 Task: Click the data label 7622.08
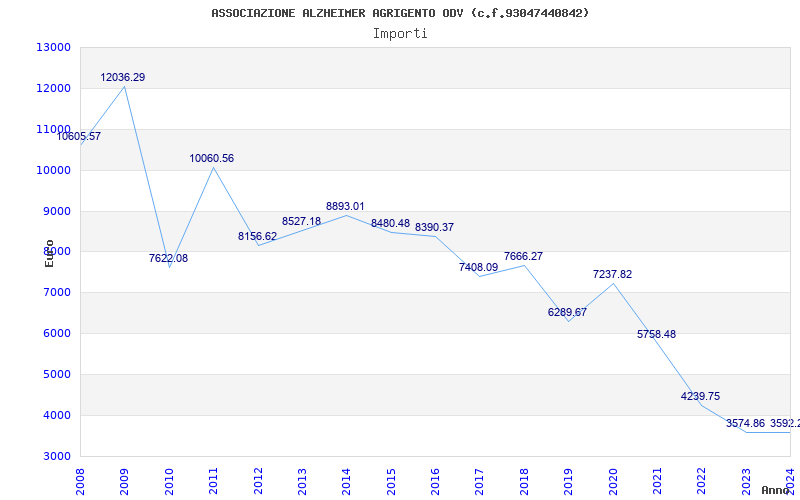[168, 259]
